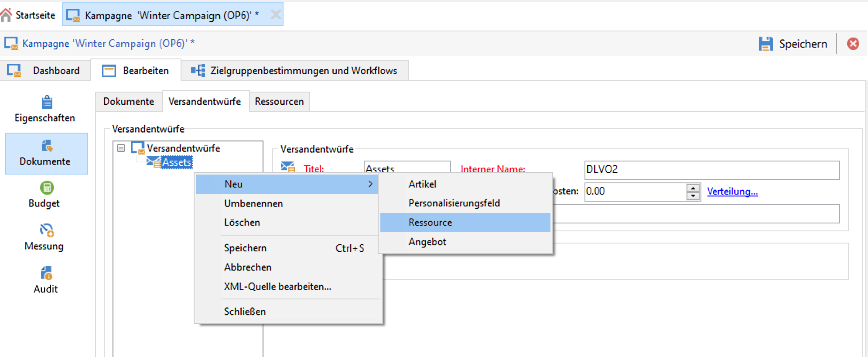The image size is (868, 357).
Task: Open the Budget calculator icon
Action: pos(47,188)
